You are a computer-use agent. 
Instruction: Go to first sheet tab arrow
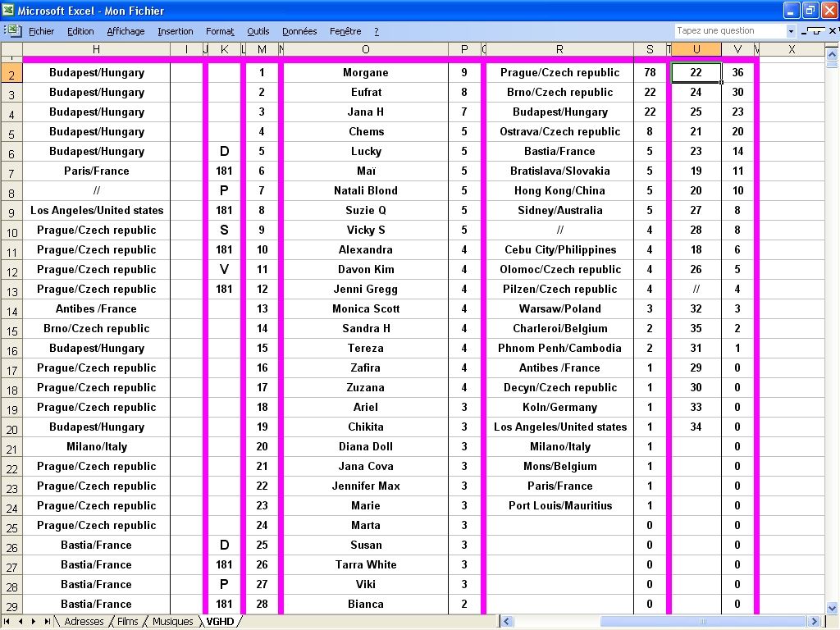click(7, 622)
